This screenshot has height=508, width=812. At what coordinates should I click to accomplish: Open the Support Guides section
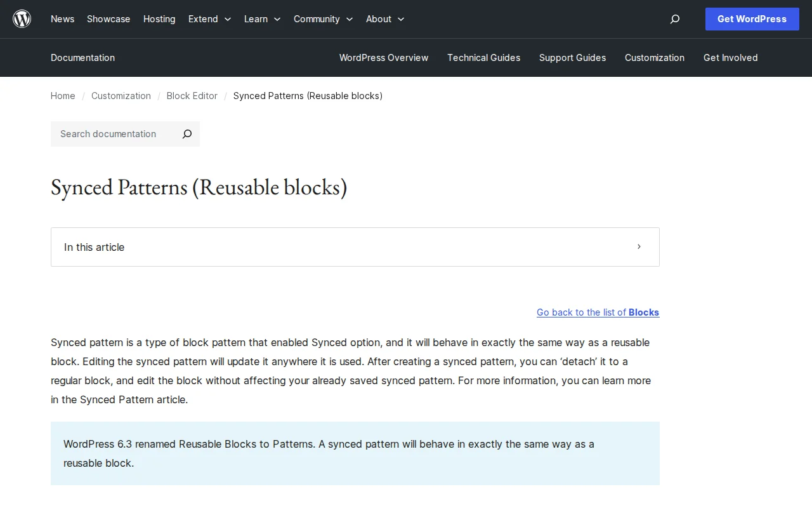coord(572,58)
